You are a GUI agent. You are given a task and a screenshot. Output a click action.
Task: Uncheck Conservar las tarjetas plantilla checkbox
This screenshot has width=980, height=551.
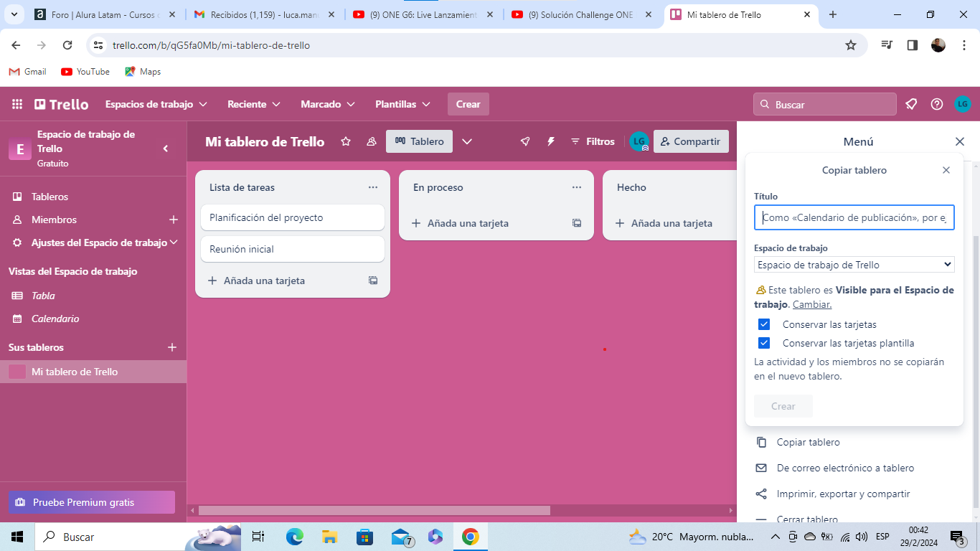[x=764, y=343]
